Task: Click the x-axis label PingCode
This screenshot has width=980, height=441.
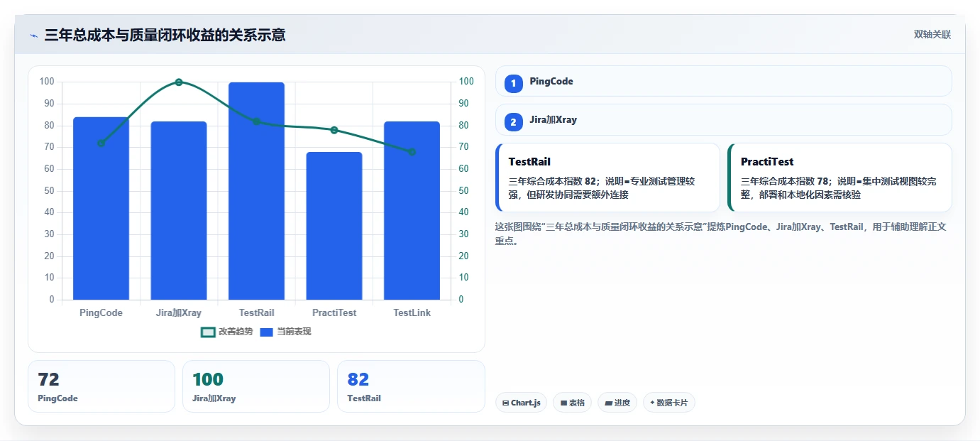Action: (x=101, y=312)
